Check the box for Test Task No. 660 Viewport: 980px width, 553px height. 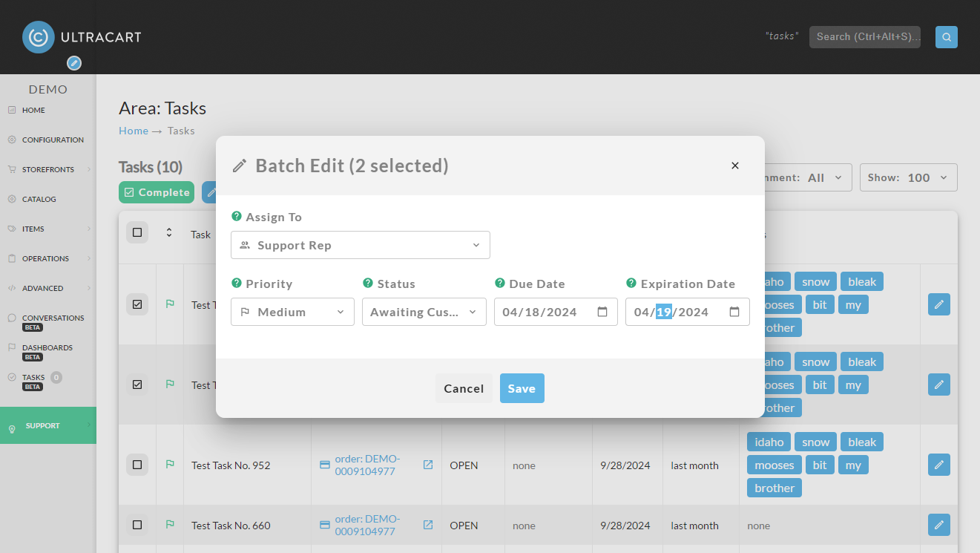click(x=137, y=525)
